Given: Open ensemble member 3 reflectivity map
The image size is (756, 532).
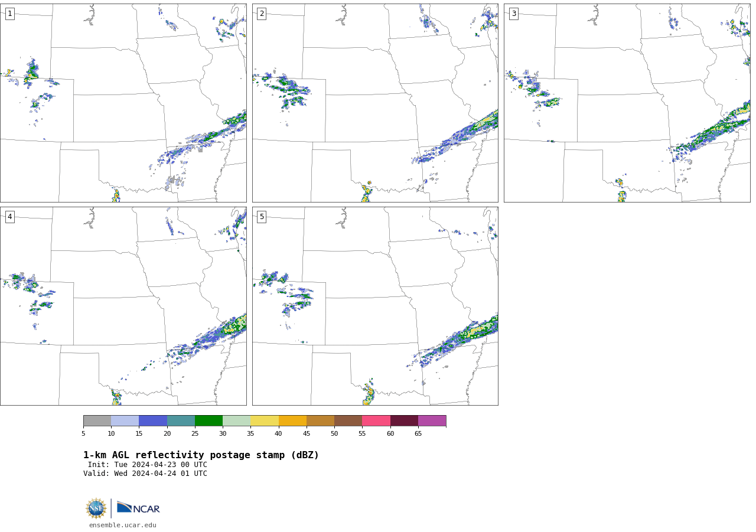Looking at the screenshot, I should 627,103.
